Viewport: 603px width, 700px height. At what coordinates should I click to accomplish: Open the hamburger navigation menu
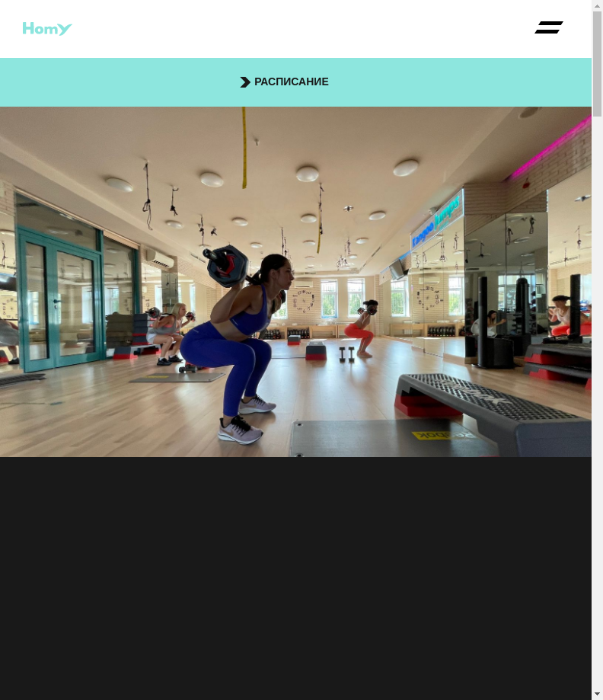click(x=548, y=27)
